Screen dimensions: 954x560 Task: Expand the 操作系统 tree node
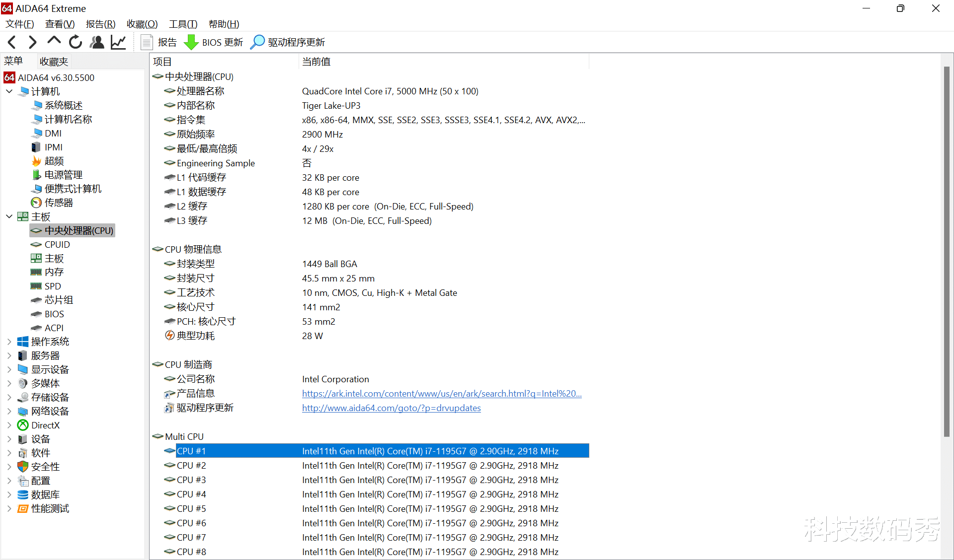point(8,341)
